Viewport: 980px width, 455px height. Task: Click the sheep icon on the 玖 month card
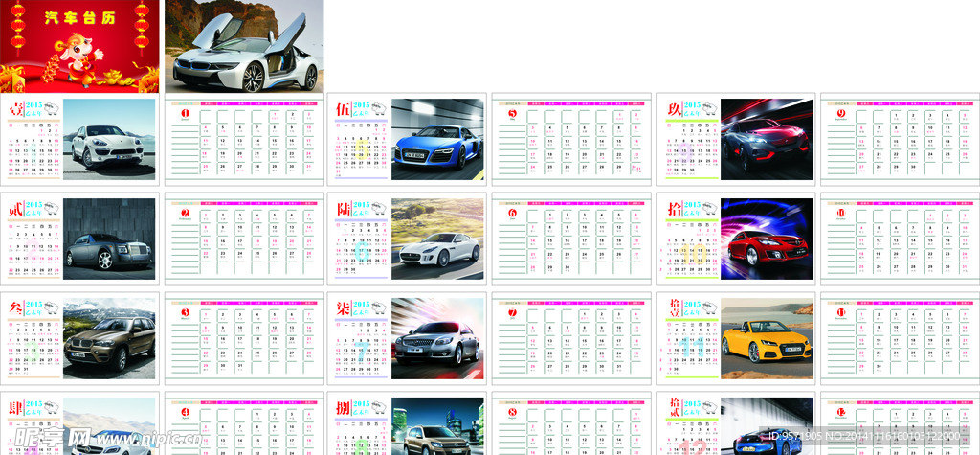click(x=709, y=108)
